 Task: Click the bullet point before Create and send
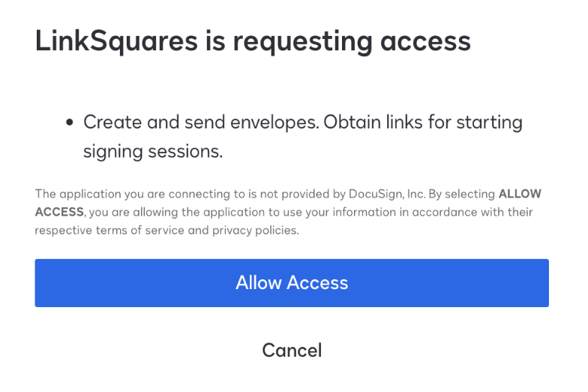pos(69,122)
